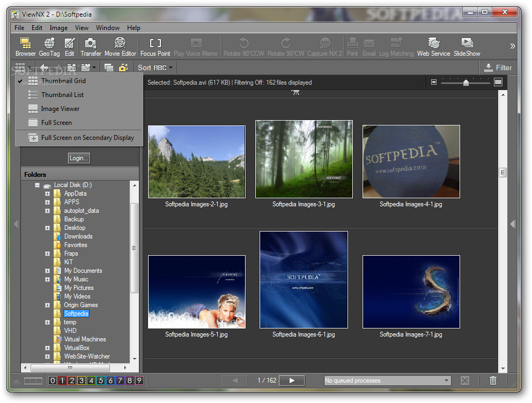Open the Window menu
532x403 pixels.
108,28
